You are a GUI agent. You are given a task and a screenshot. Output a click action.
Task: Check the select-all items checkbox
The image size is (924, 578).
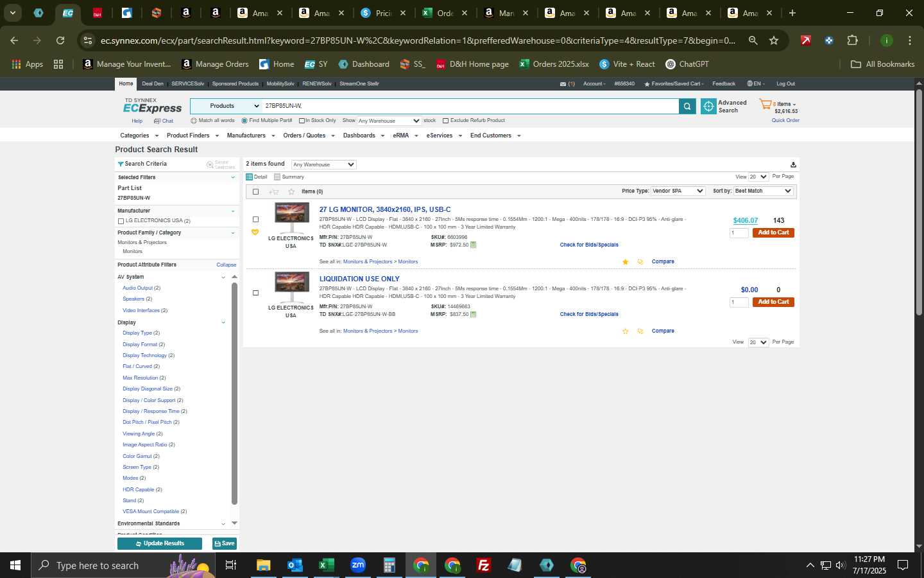(x=255, y=191)
